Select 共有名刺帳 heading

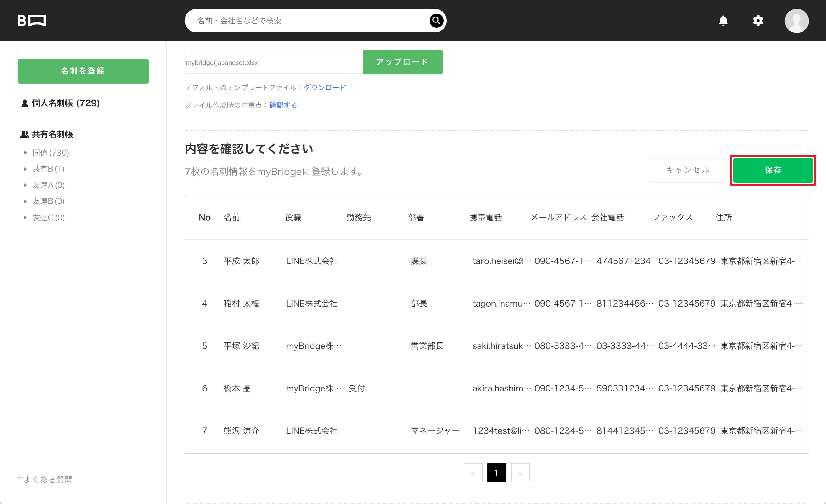[x=47, y=134]
